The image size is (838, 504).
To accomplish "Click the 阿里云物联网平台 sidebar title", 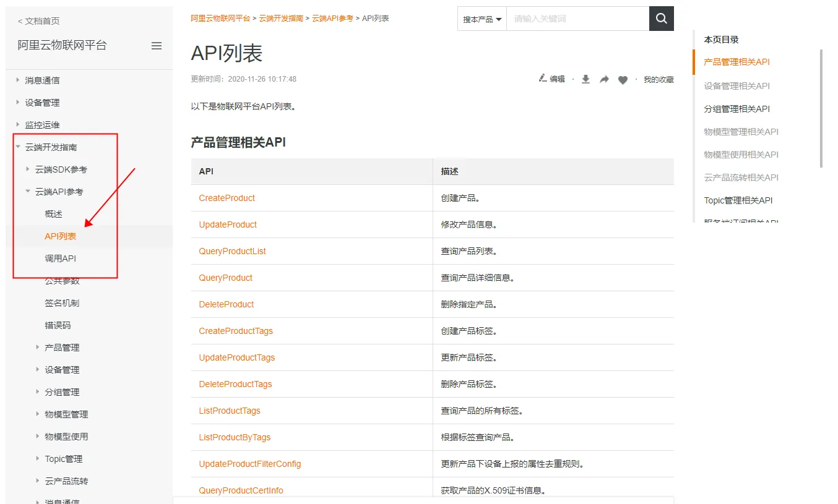I will point(63,45).
